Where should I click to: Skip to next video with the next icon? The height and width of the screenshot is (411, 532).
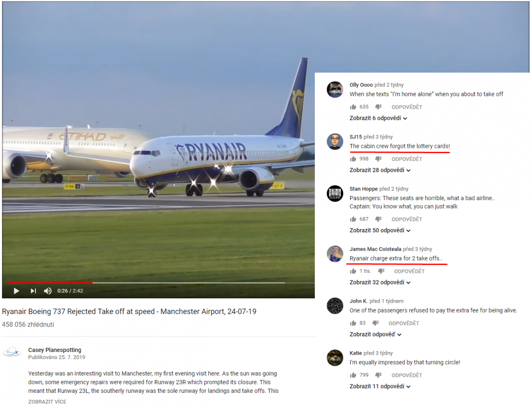coord(33,291)
